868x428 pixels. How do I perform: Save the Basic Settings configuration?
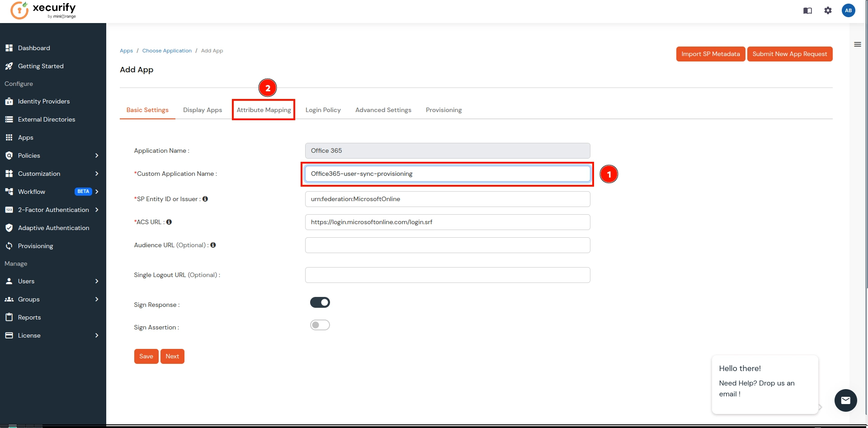(x=146, y=356)
